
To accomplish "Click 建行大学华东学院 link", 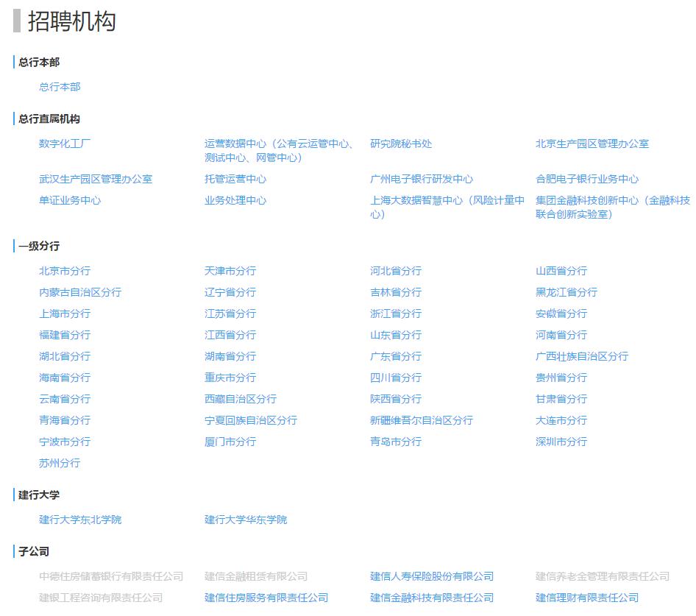I will pos(244,520).
